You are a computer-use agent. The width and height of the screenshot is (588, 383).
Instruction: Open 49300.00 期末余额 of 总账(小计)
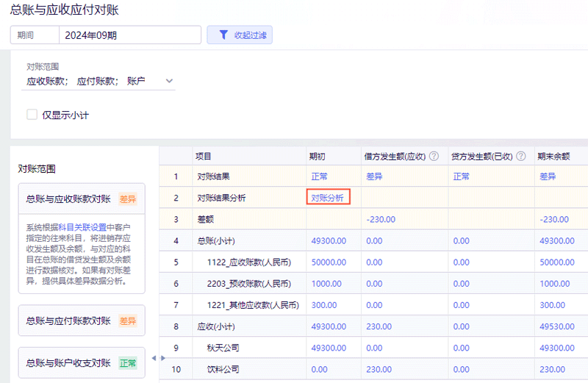(x=557, y=241)
